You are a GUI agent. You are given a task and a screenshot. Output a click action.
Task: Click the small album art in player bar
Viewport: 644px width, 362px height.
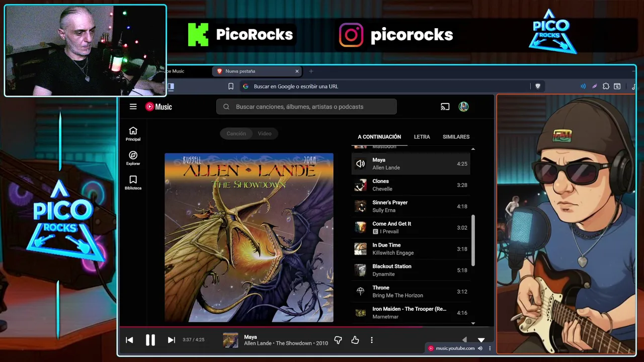(x=230, y=340)
